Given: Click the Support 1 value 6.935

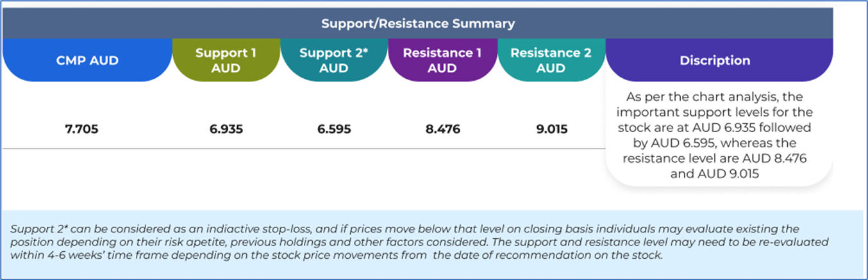Looking at the screenshot, I should tap(226, 129).
